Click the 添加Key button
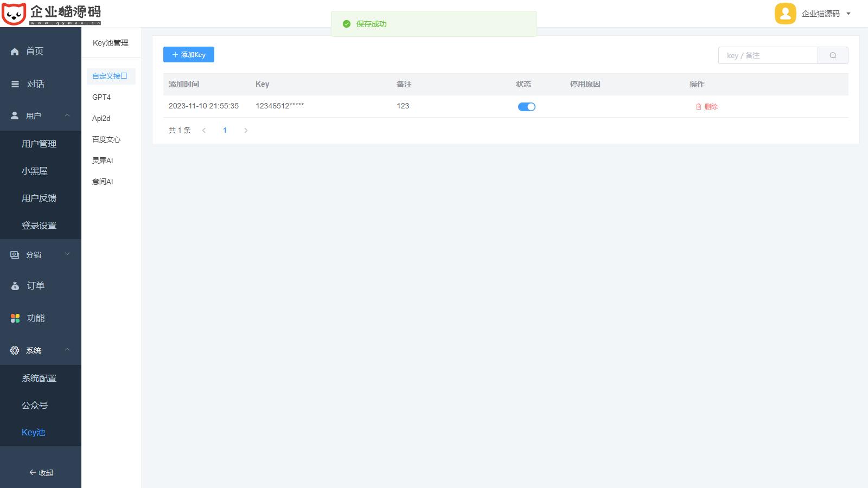This screenshot has width=868, height=488. tap(189, 55)
